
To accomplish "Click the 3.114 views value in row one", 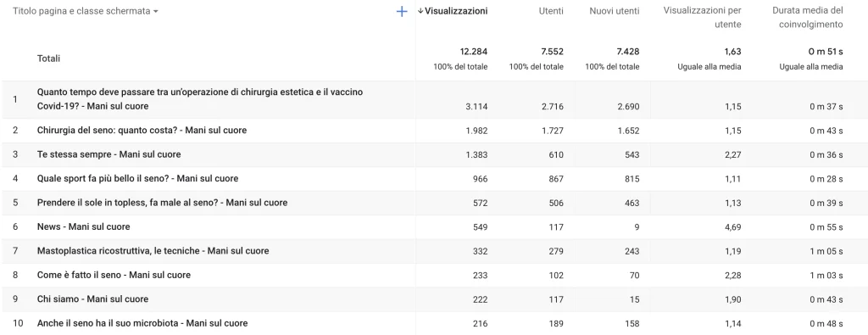I will pyautogui.click(x=477, y=107).
